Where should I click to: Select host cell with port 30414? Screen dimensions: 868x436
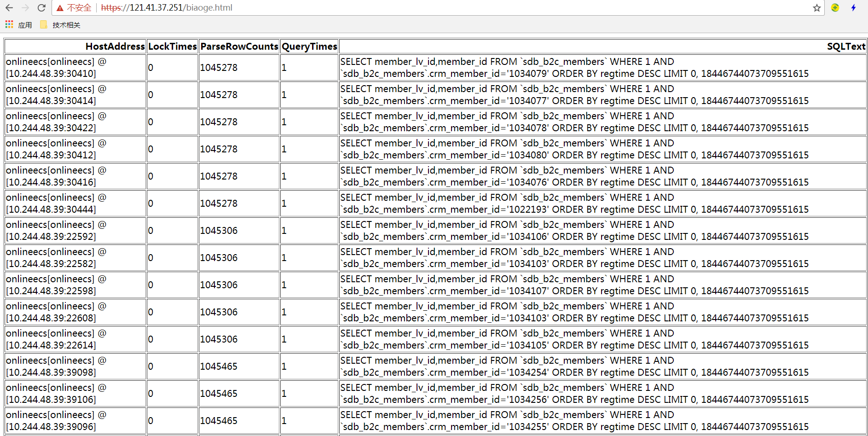pyautogui.click(x=75, y=95)
